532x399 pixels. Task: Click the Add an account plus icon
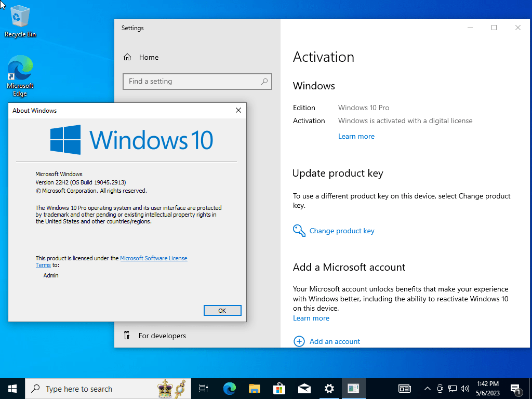point(299,341)
